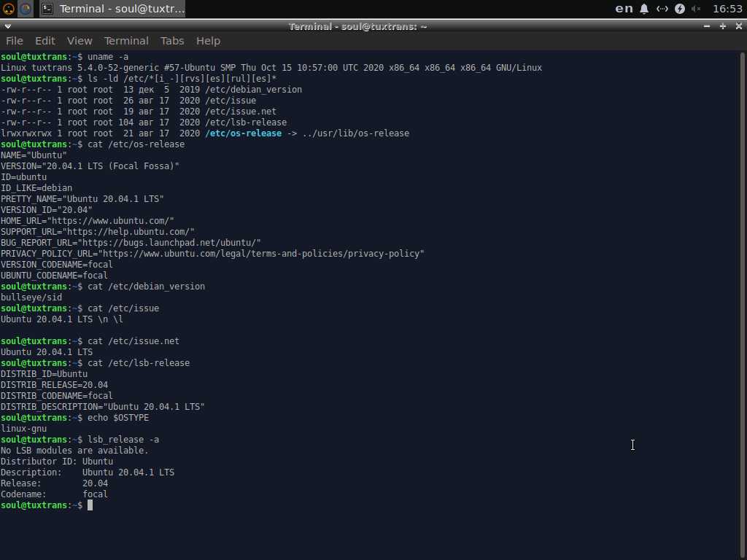Click the '/etc/issue.net' listing entry
The image size is (747, 560).
click(x=241, y=112)
